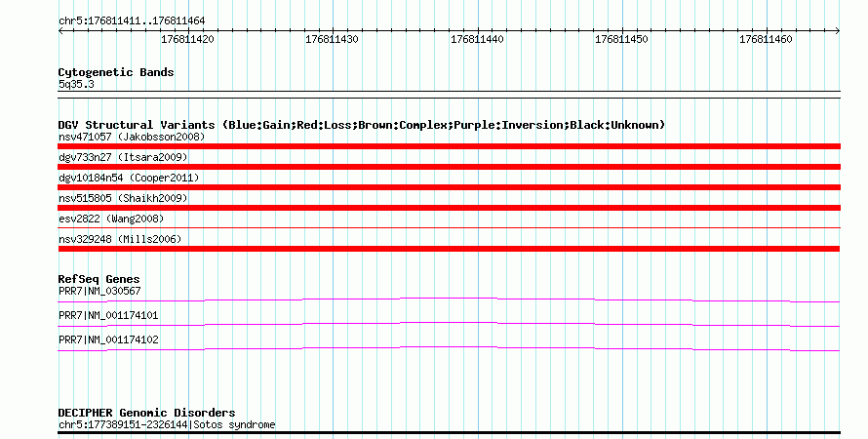Select the red bar below nsv515805
This screenshot has width=868, height=439.
tap(449, 208)
